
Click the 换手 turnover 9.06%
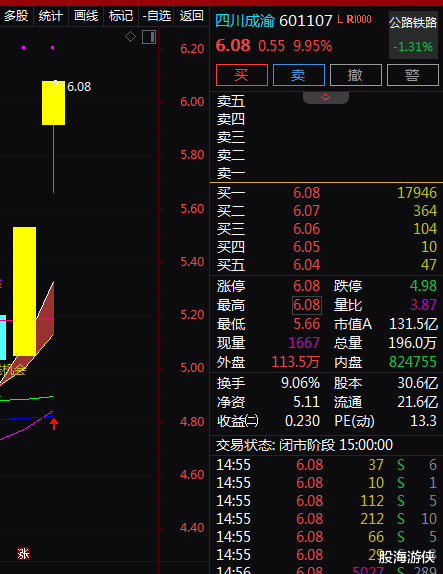coord(300,383)
